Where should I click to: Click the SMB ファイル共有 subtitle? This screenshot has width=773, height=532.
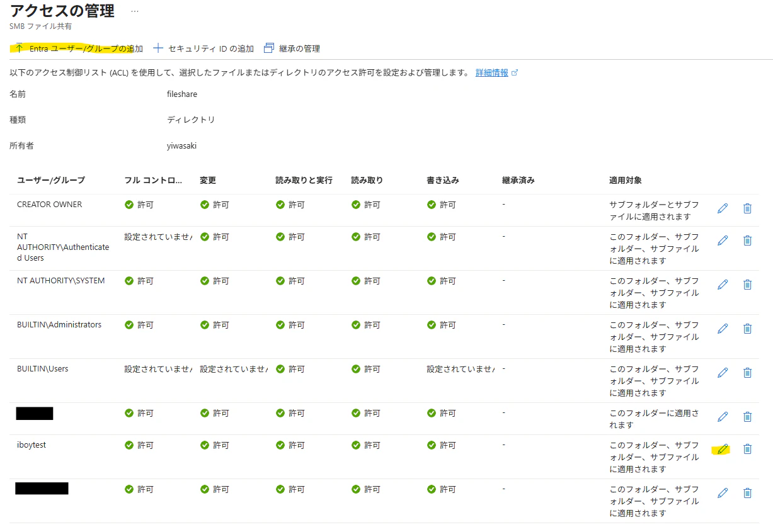40,26
